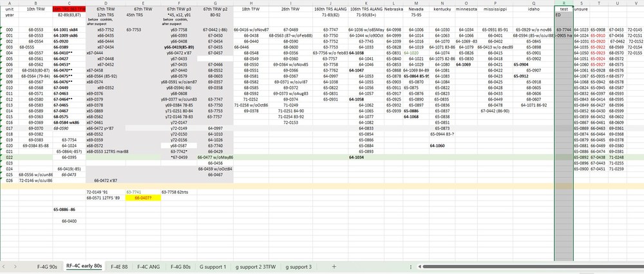Click the previous sheet navigation arrow
The width and height of the screenshot is (644, 274).
pyautogui.click(x=5, y=267)
